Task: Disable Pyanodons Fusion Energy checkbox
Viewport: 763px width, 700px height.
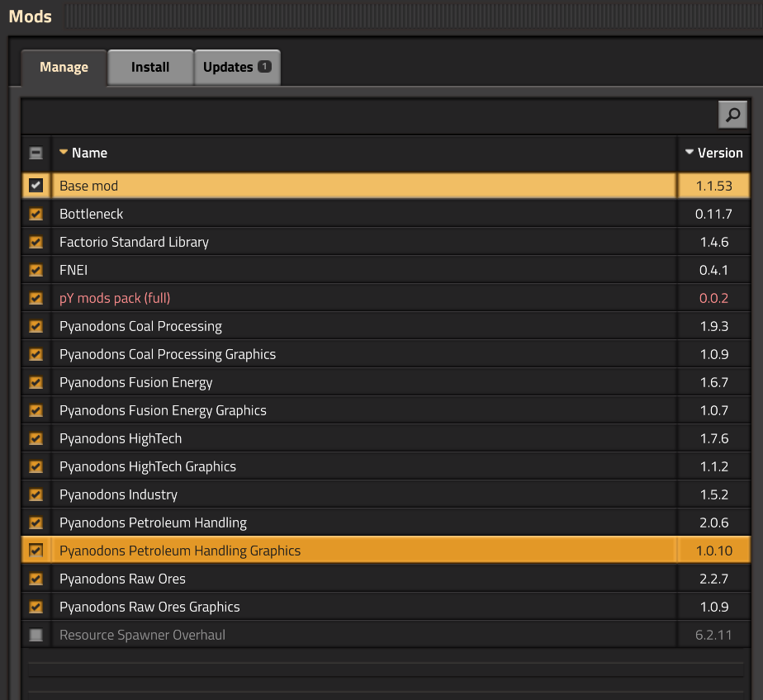Action: click(x=36, y=382)
